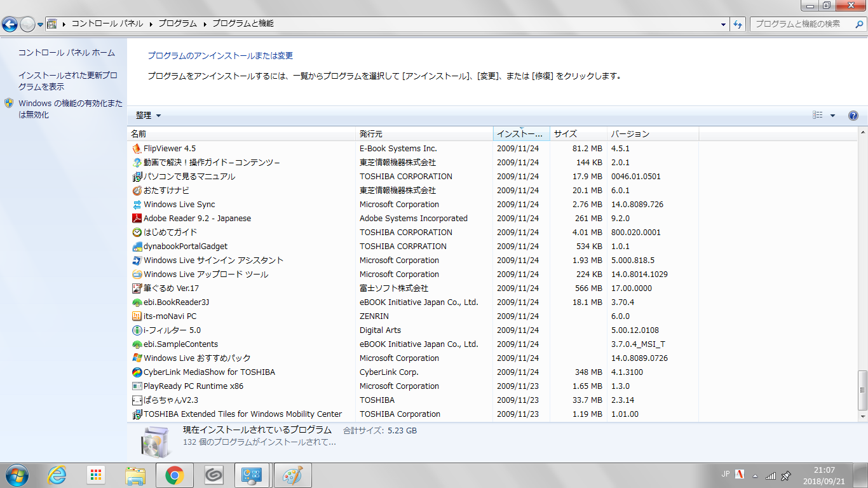Expand the arrow after コントロール パネル breadcrumb
Viewport: 868px width, 488px height.
point(152,24)
